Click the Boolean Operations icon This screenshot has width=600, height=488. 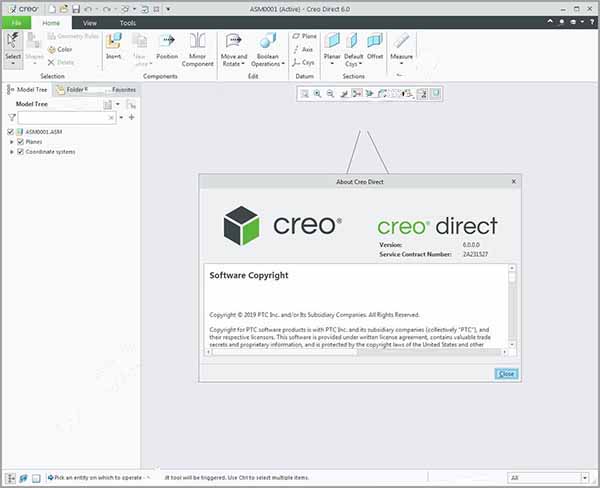pyautogui.click(x=267, y=41)
